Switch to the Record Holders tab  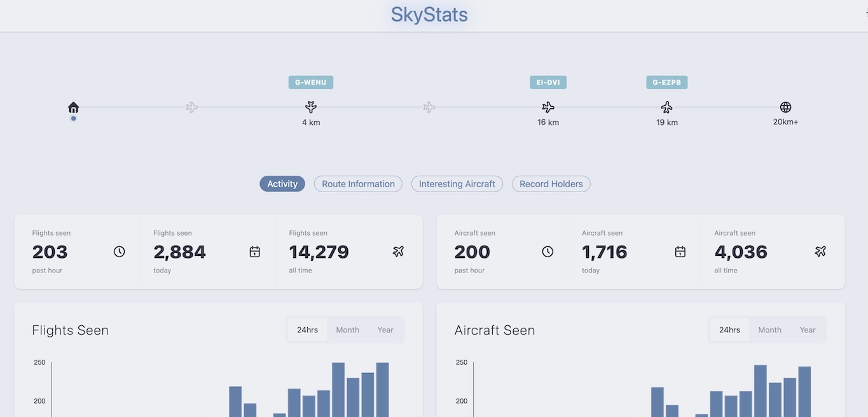551,184
